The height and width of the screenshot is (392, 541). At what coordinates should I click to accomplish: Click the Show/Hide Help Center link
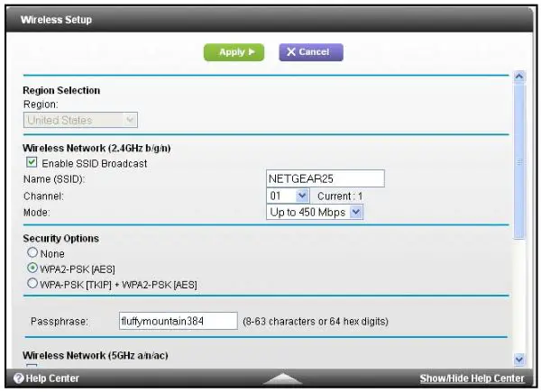(472, 378)
